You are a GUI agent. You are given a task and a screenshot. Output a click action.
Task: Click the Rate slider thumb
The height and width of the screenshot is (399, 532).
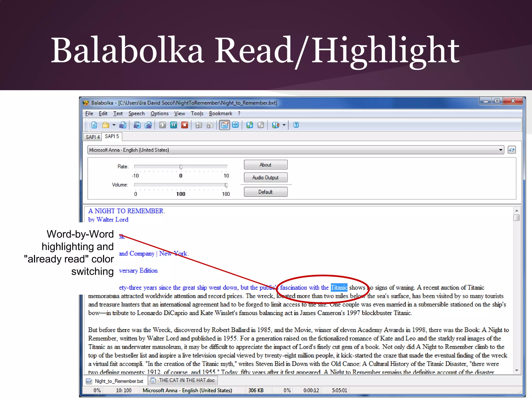[181, 167]
